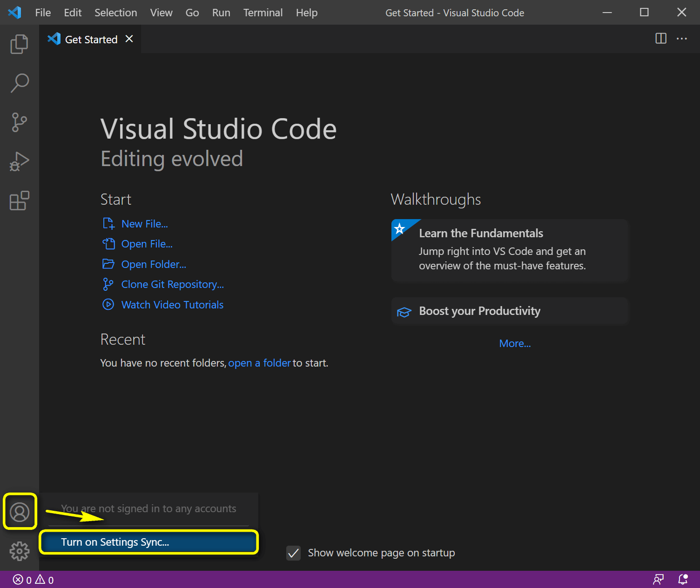700x588 pixels.
Task: Click the not signed in accounts message
Action: coord(148,508)
